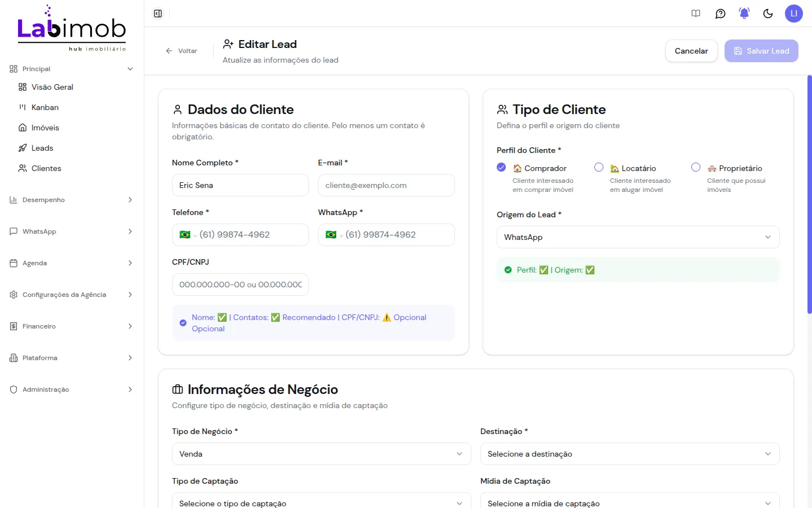Click the Visão Geral grid icon
The image size is (812, 508).
tap(23, 87)
